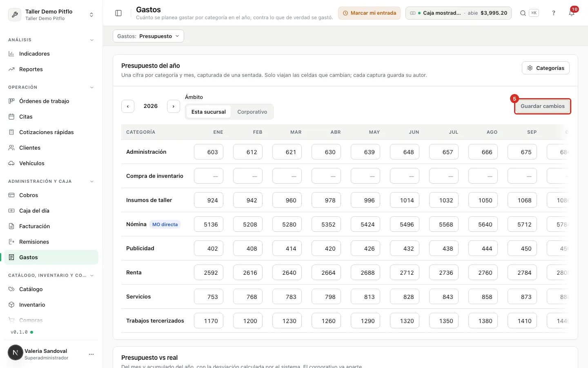Collapse the Análisis section
This screenshot has height=368, width=588.
(92, 40)
